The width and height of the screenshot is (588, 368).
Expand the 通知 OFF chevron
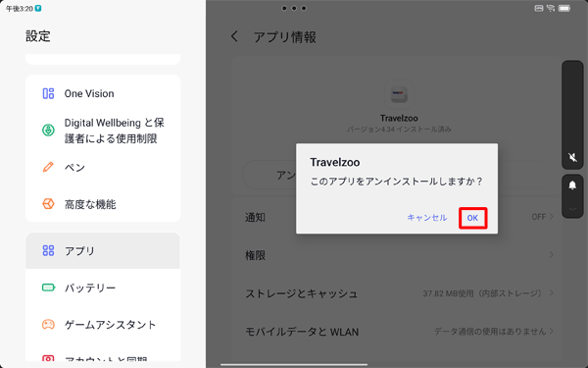coord(552,217)
